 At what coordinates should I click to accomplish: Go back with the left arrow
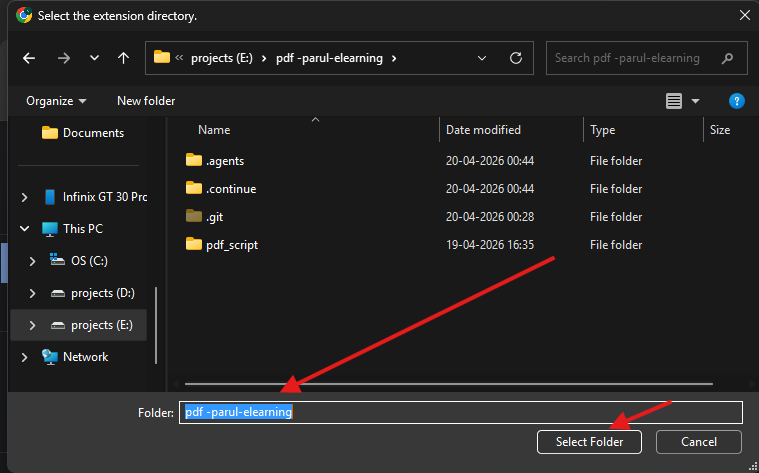29,58
